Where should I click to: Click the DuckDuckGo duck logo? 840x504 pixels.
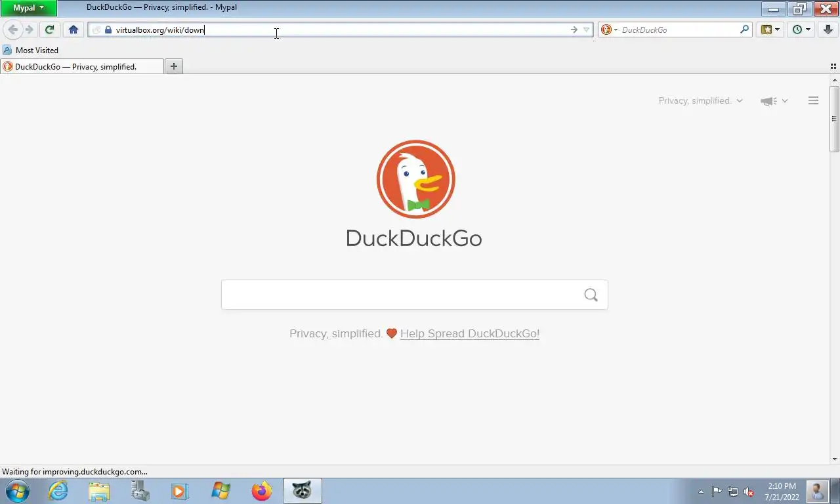(415, 179)
